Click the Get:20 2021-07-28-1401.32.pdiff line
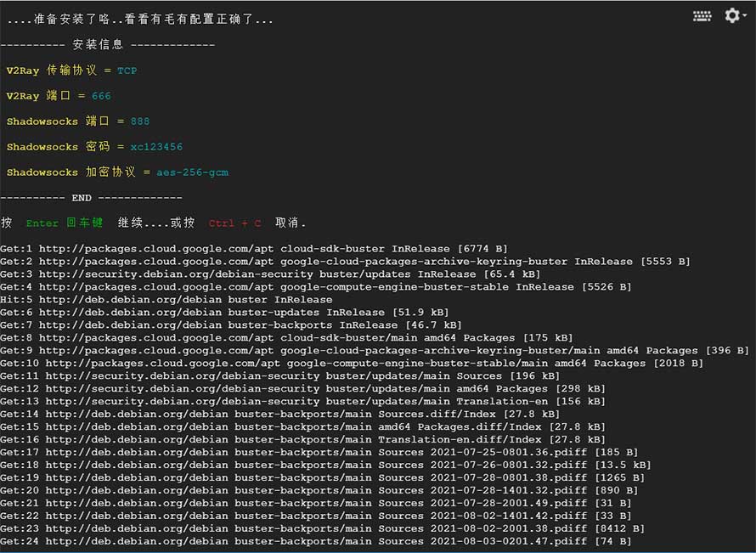The image size is (756, 553). [319, 490]
